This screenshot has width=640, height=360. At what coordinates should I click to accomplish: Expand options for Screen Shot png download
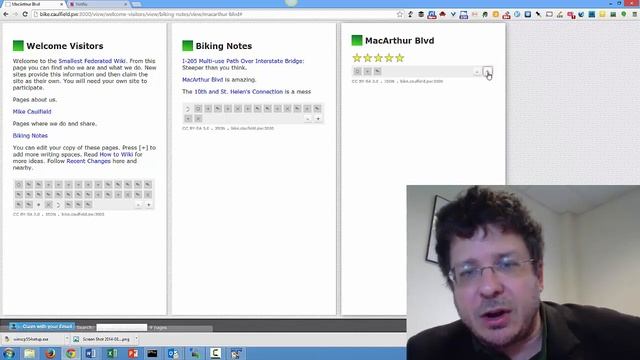tap(136, 339)
